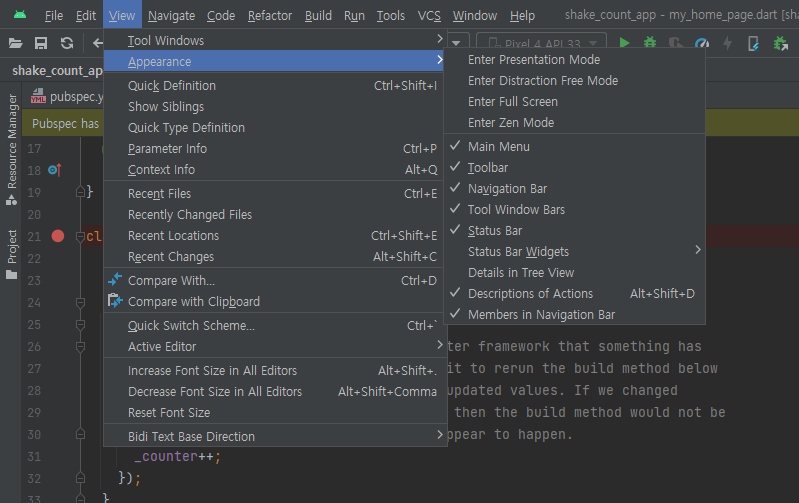Click the Save All toolbar icon

pyautogui.click(x=41, y=43)
